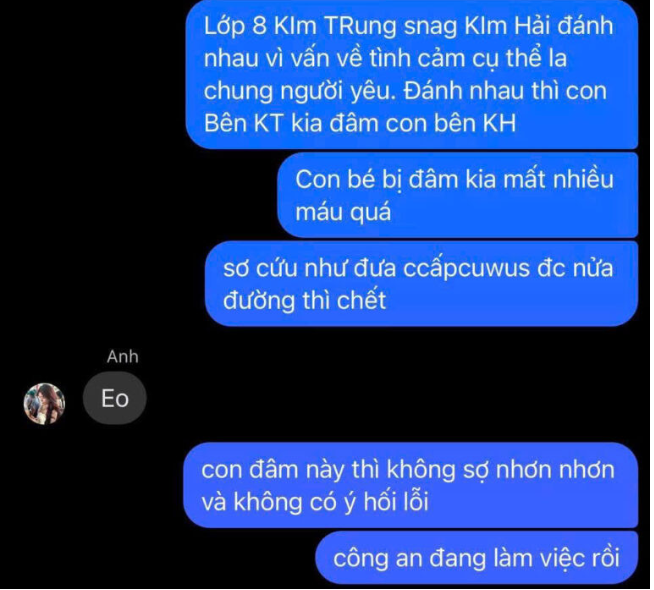Screen dimensions: 654x590
Task: Click the sender name 'Anh'
Action: tap(122, 357)
